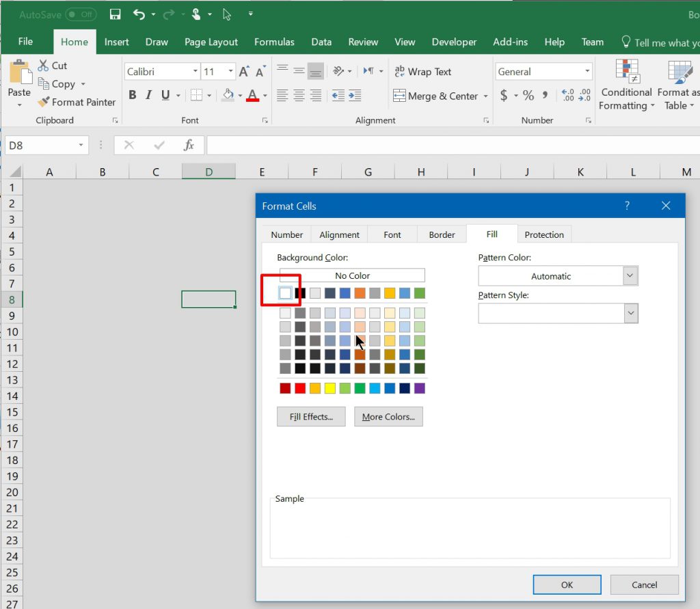This screenshot has width=700, height=609.
Task: Click the Fill Effects button
Action: [311, 416]
